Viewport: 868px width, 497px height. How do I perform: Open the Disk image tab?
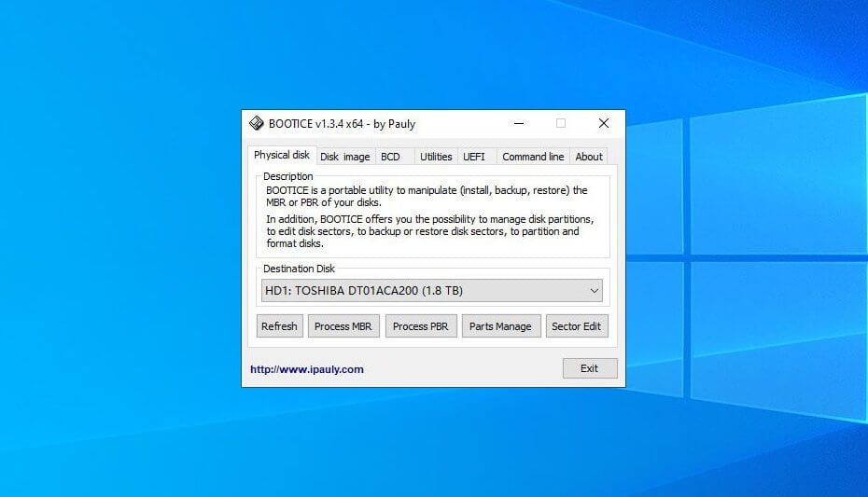345,157
